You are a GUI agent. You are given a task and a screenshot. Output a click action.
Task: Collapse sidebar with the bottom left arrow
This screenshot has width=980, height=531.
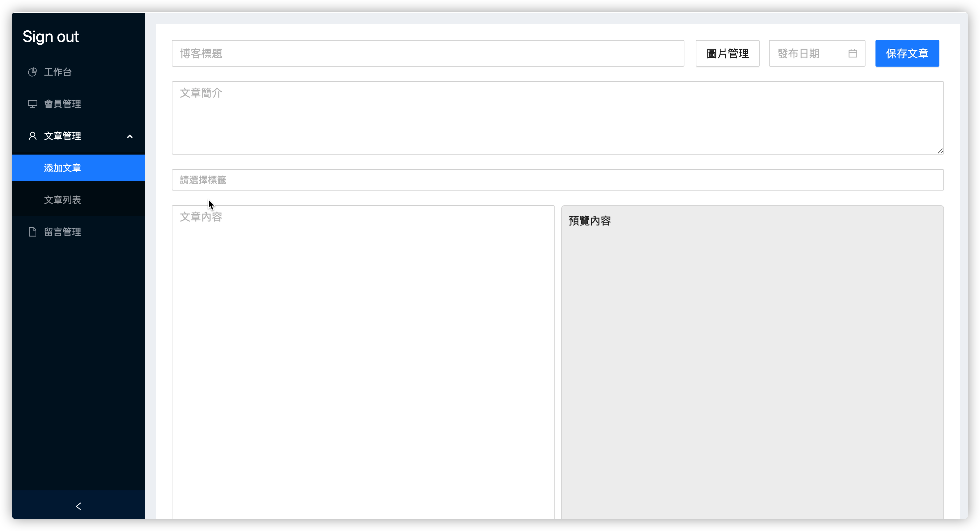[x=78, y=506]
